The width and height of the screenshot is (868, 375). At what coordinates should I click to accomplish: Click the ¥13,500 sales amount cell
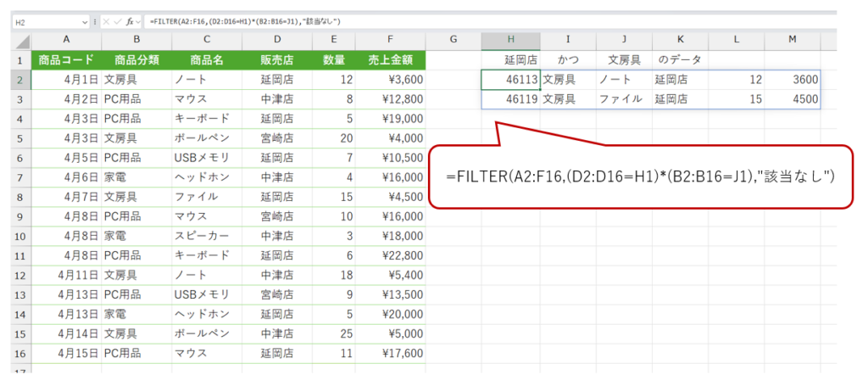pos(390,294)
